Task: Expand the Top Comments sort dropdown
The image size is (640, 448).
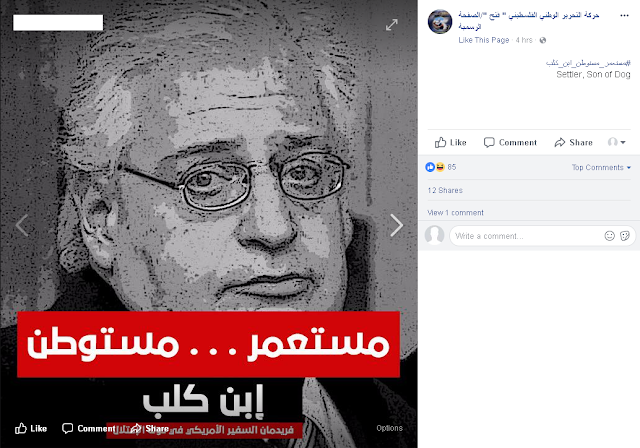Action: tap(601, 167)
